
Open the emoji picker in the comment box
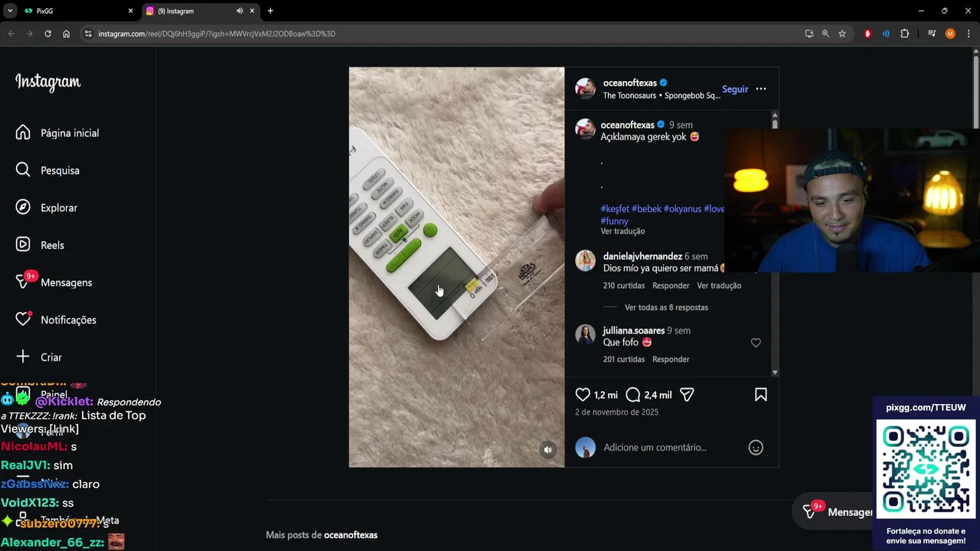(x=756, y=448)
